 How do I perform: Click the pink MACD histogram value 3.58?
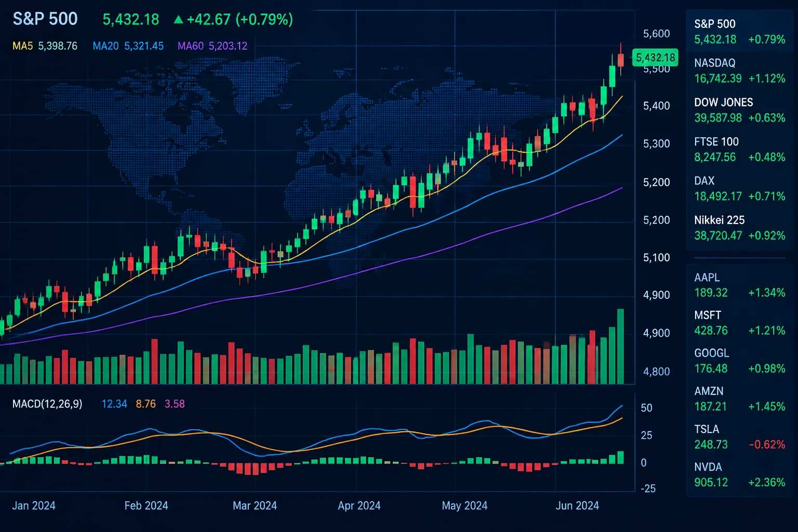175,404
